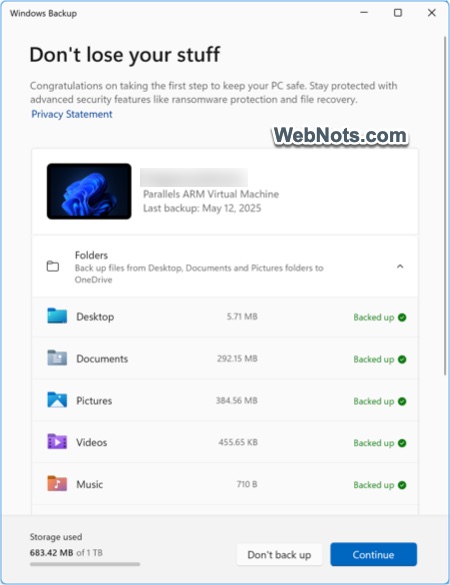Select the Desktop folder label
The height and width of the screenshot is (585, 450).
(95, 317)
